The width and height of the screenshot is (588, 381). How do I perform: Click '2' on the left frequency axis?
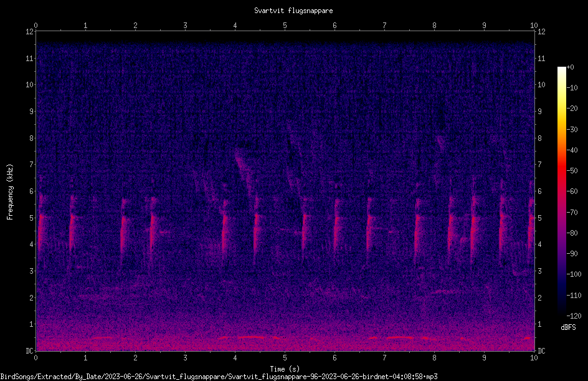click(32, 297)
